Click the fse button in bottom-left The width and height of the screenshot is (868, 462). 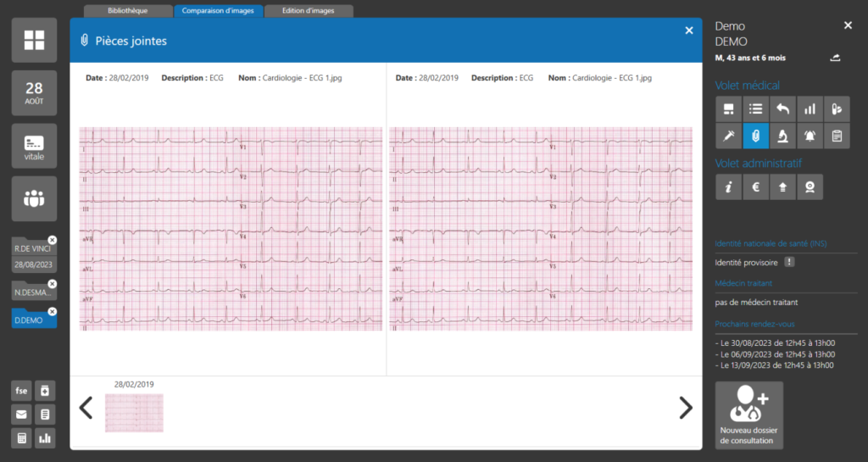pyautogui.click(x=22, y=391)
